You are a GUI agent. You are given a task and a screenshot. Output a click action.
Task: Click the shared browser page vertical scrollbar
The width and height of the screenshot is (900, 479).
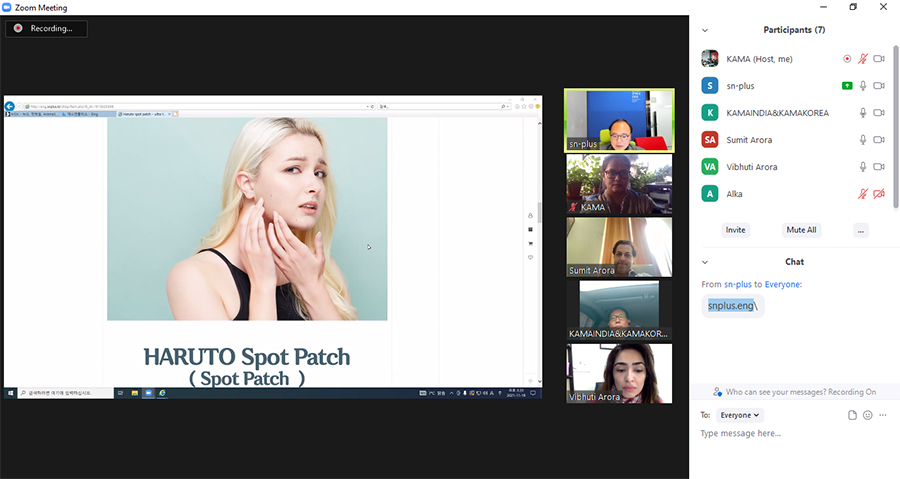click(x=539, y=212)
